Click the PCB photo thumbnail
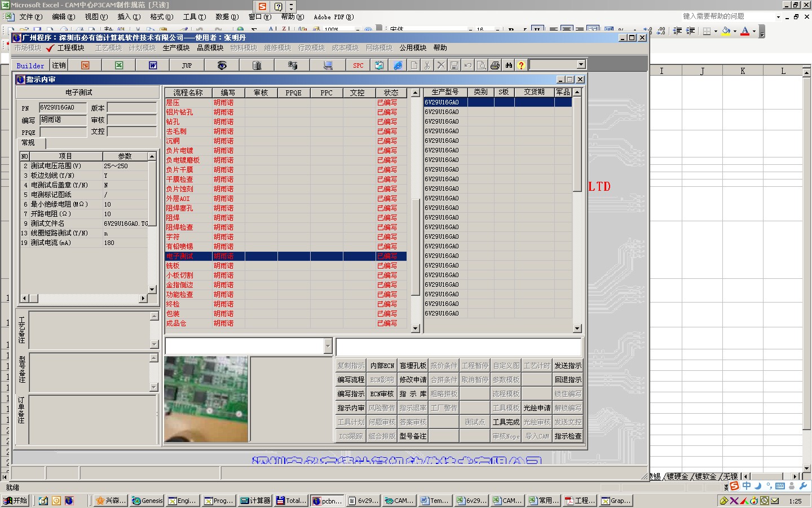812x508 pixels. coord(206,399)
